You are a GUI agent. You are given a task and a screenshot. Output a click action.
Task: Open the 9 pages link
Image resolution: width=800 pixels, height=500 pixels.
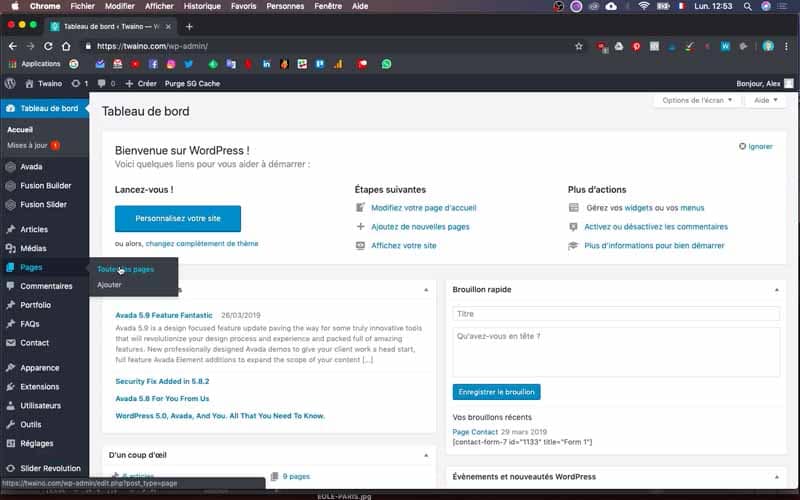pos(296,477)
